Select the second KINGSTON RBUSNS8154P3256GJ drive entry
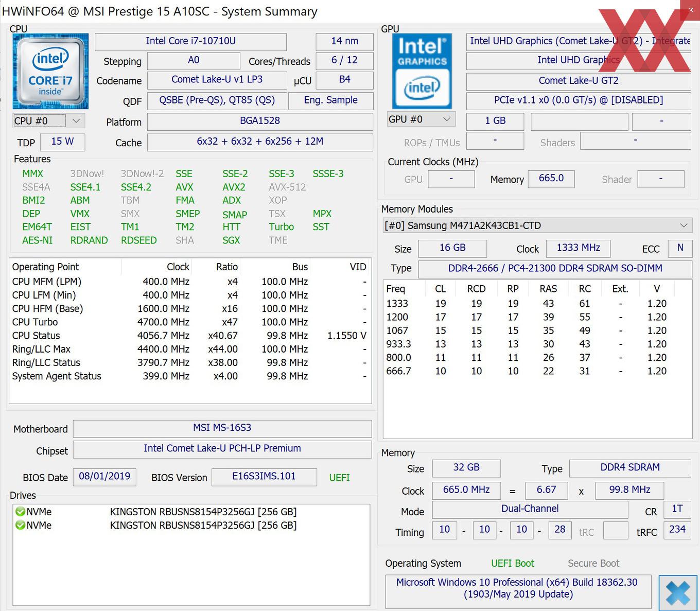Screen dimensions: 700x611 click(191, 525)
